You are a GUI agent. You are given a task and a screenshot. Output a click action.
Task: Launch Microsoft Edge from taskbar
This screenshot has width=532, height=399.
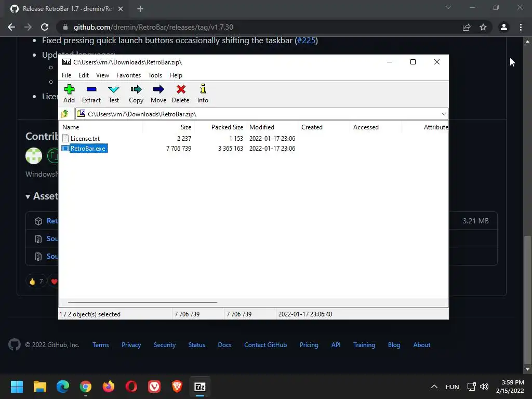point(63,387)
